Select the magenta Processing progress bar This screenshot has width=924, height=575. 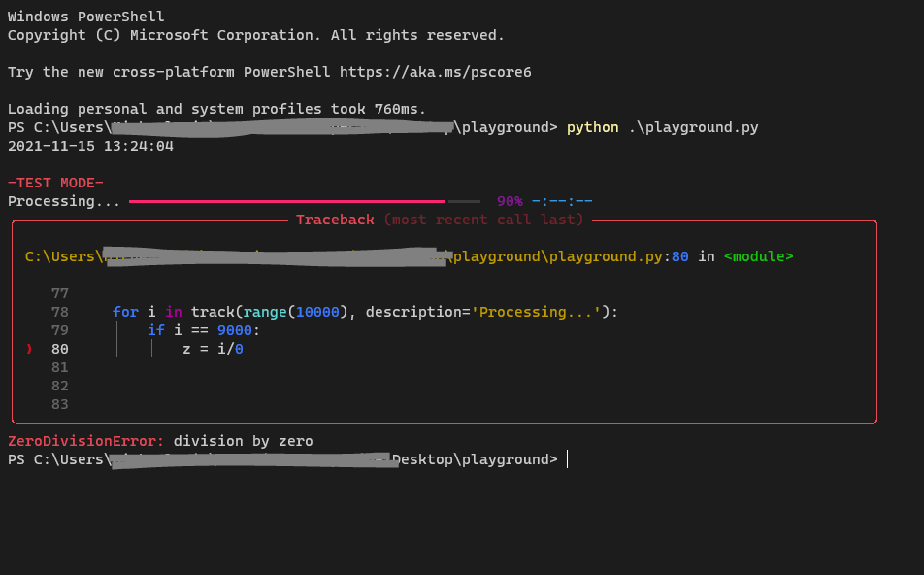coord(286,200)
